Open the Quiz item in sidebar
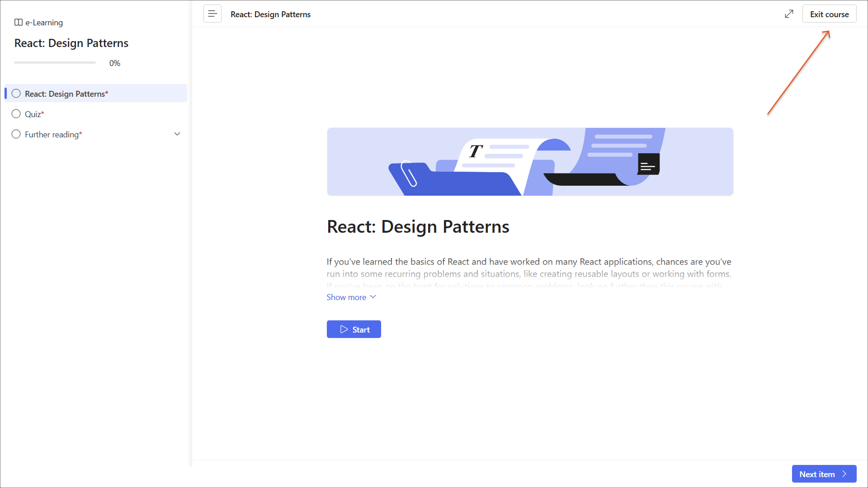This screenshot has height=488, width=868. (x=34, y=114)
